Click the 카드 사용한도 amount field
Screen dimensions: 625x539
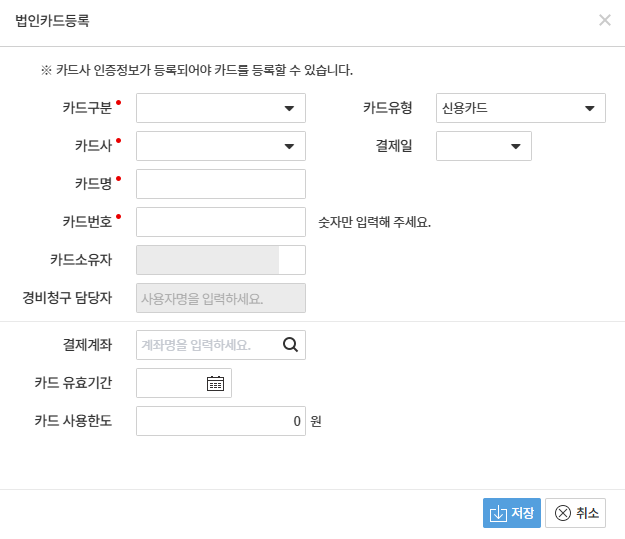tap(220, 421)
